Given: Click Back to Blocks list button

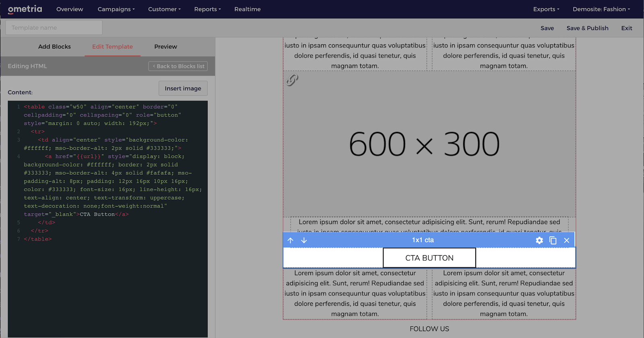Looking at the screenshot, I should 178,66.
